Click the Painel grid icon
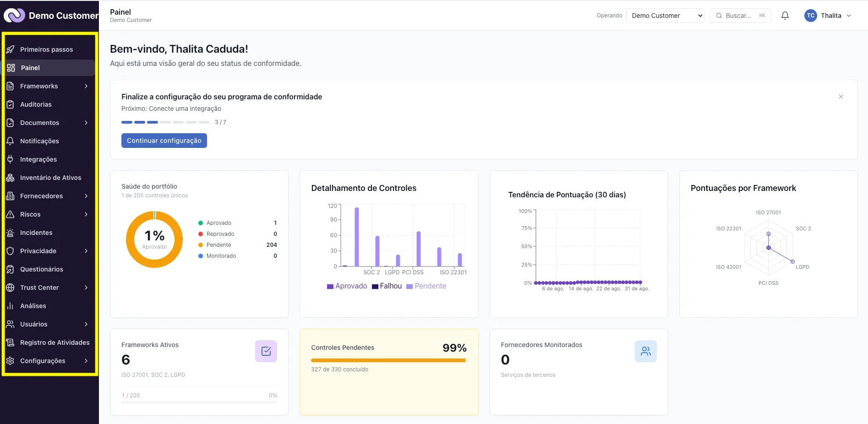Viewport: 868px width, 424px height. [x=11, y=68]
